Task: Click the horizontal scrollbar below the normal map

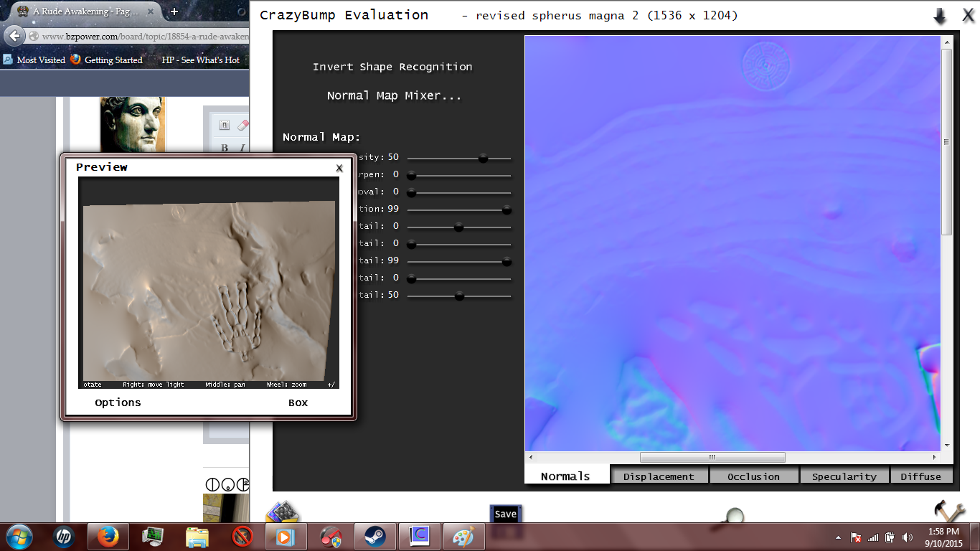Action: tap(712, 457)
